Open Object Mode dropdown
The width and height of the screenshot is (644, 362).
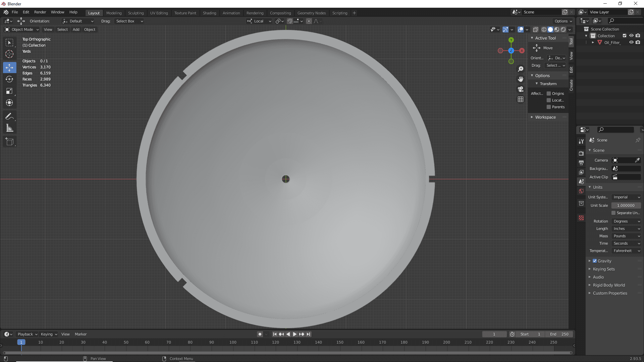click(22, 29)
